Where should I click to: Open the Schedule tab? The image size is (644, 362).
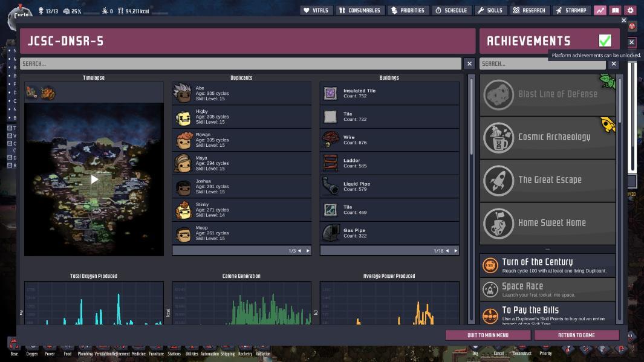click(x=451, y=10)
